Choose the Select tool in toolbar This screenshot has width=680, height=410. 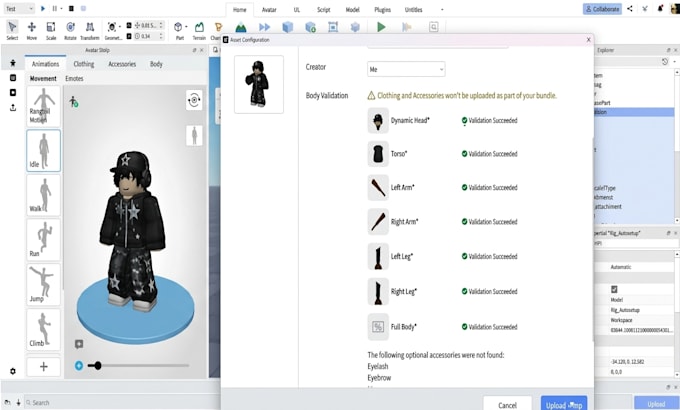[12, 30]
